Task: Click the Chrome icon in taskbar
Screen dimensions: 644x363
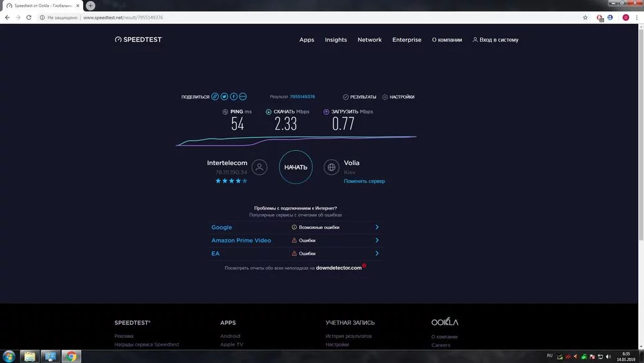Action: 71,356
